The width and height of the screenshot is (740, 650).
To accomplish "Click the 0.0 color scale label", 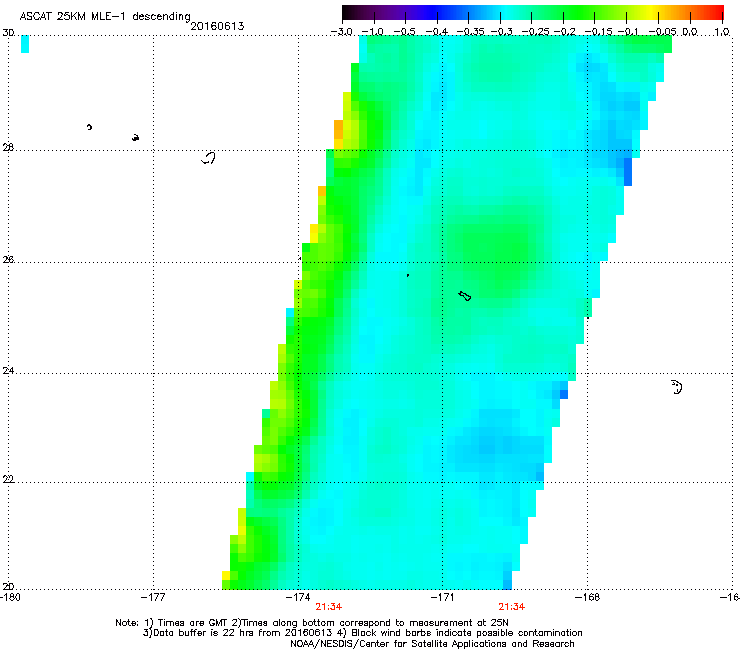I will click(690, 32).
